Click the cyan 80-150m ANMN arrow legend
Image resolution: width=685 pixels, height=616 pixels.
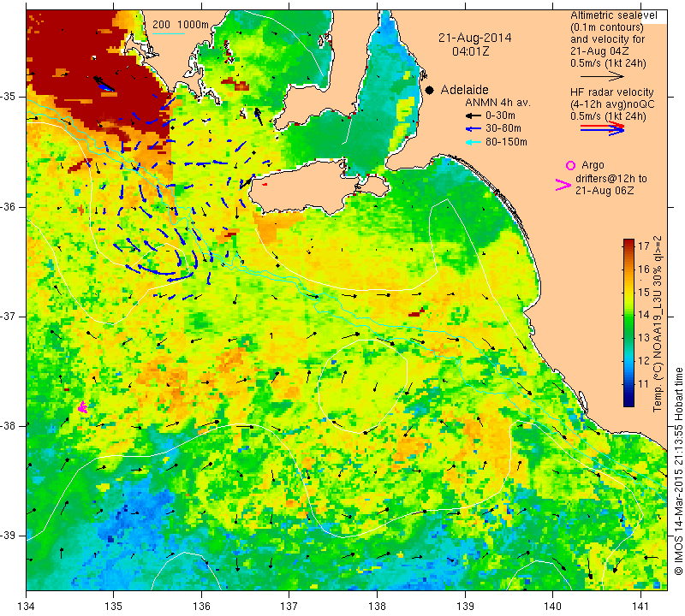[x=474, y=142]
